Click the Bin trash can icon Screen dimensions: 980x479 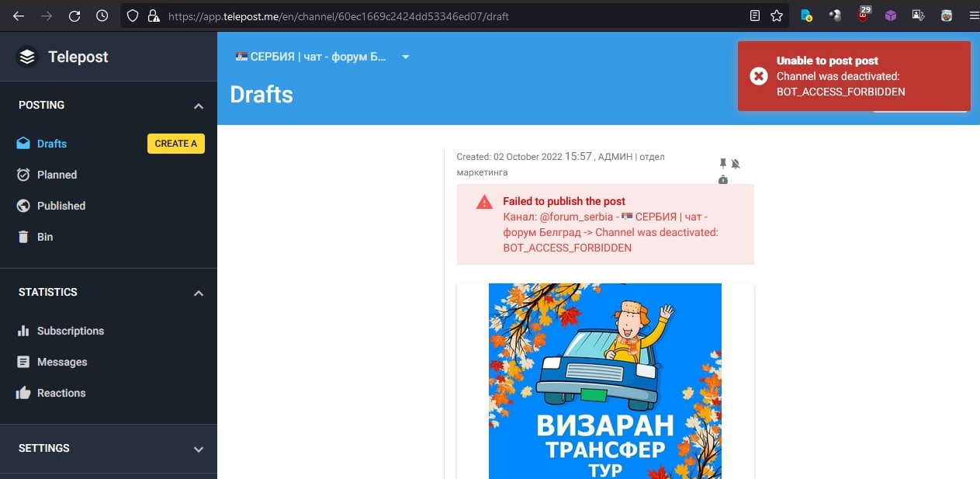(x=23, y=237)
